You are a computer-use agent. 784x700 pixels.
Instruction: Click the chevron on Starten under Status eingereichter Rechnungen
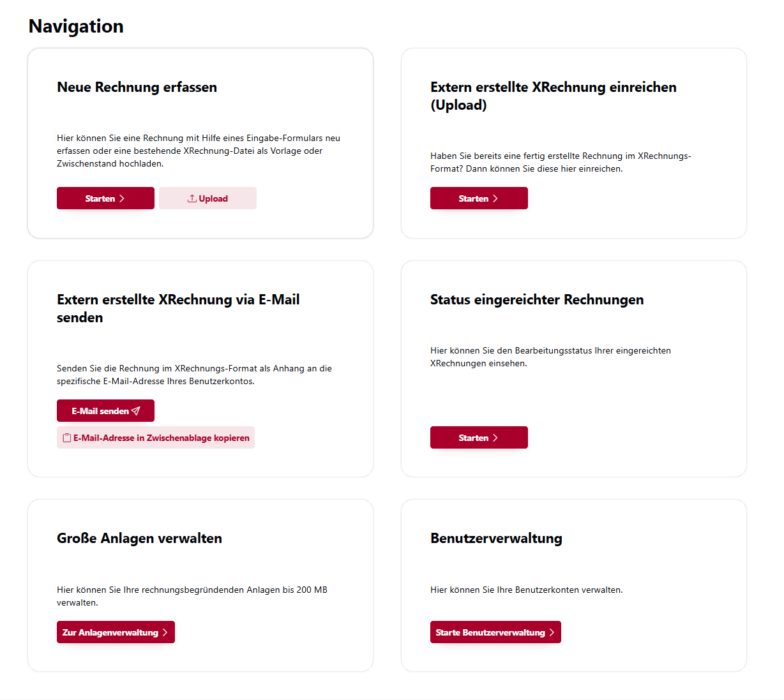click(x=495, y=438)
